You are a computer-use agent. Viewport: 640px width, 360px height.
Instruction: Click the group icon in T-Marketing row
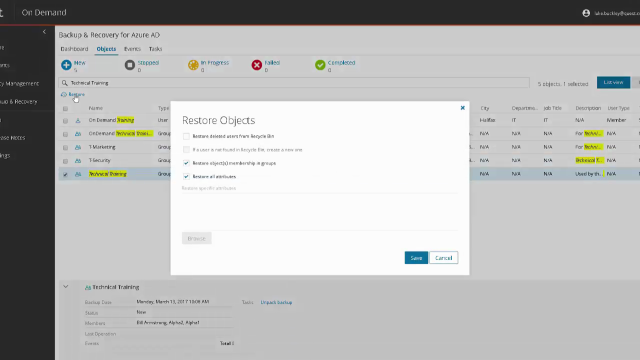click(x=78, y=147)
